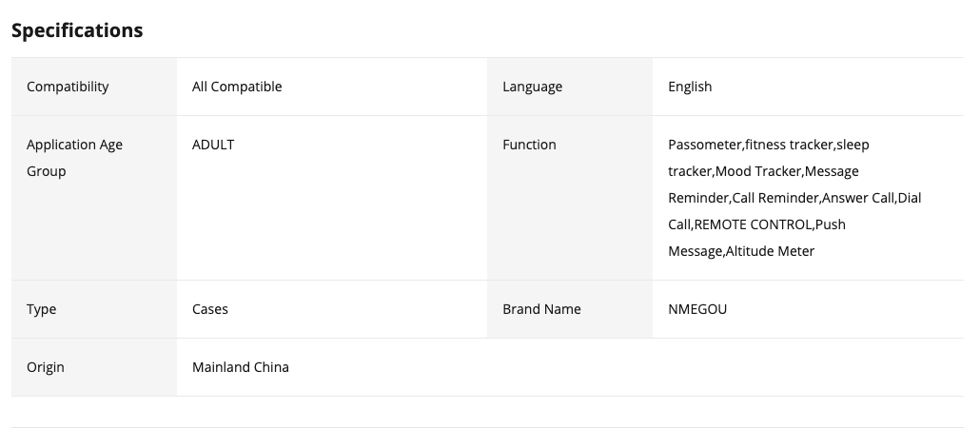Screen dimensions: 980x429
Task: Select the Origin label cell
Action: (46, 367)
